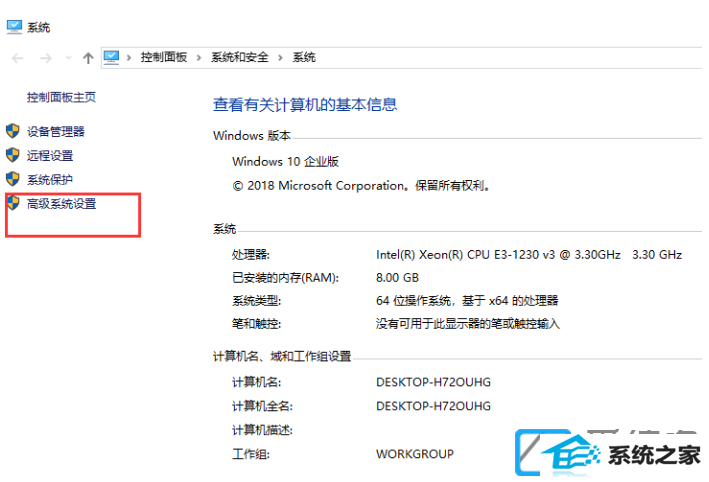This screenshot has height=482, width=709.
Task: Click shield icon beside 系统保护
Action: [x=13, y=179]
